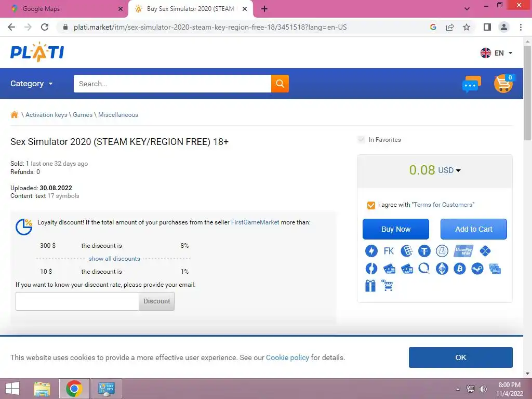532x399 pixels.
Task: View site information lock icon
Action: (66, 27)
